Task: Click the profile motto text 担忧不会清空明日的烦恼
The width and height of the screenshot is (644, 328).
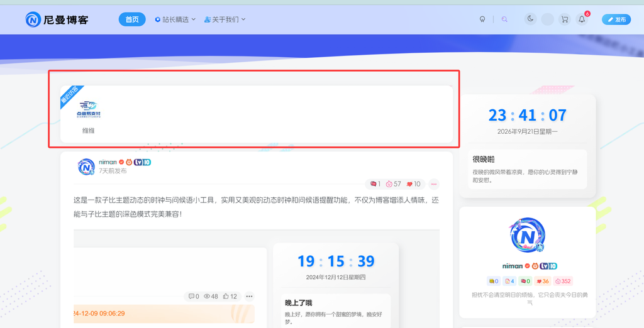Action: [x=530, y=298]
